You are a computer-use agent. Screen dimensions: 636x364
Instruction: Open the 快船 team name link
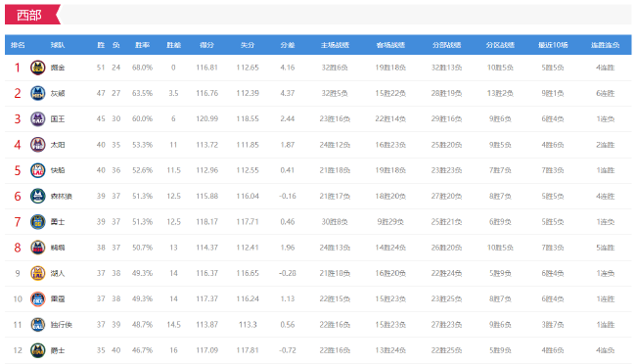[58, 170]
